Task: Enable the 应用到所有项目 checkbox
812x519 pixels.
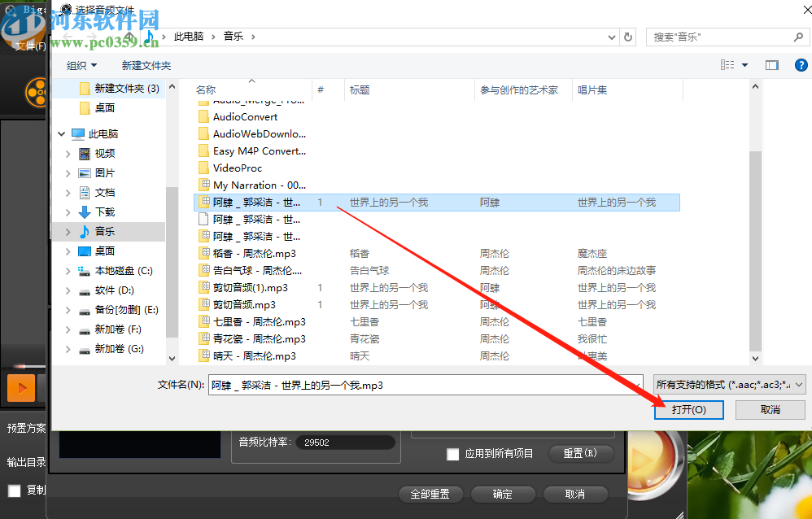Action: 453,455
